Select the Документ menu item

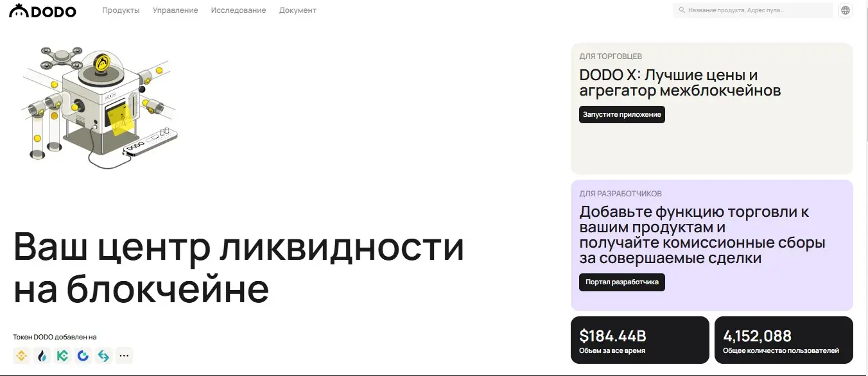click(x=297, y=10)
